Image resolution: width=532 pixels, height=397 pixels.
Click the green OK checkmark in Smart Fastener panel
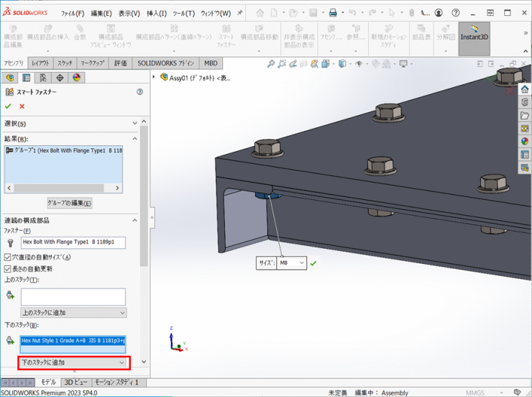[x=8, y=106]
